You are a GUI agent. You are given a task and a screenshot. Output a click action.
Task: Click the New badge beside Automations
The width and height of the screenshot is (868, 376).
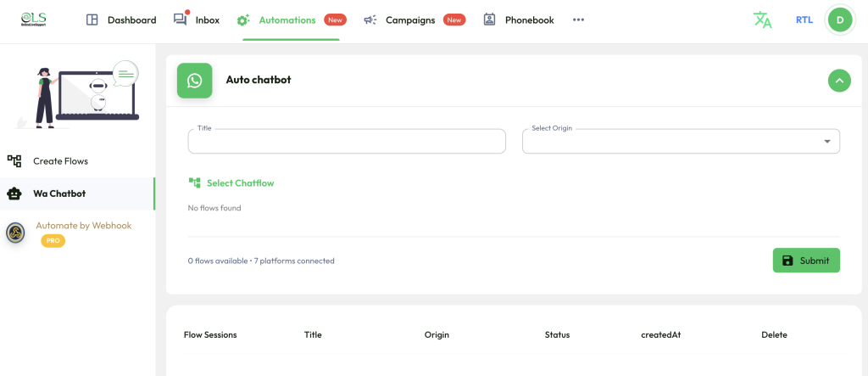click(x=335, y=20)
